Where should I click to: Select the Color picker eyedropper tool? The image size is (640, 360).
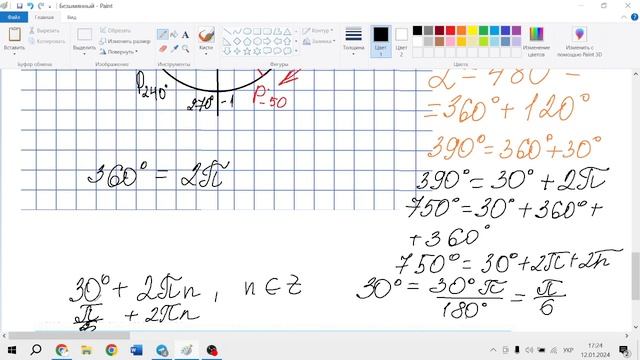[174, 49]
